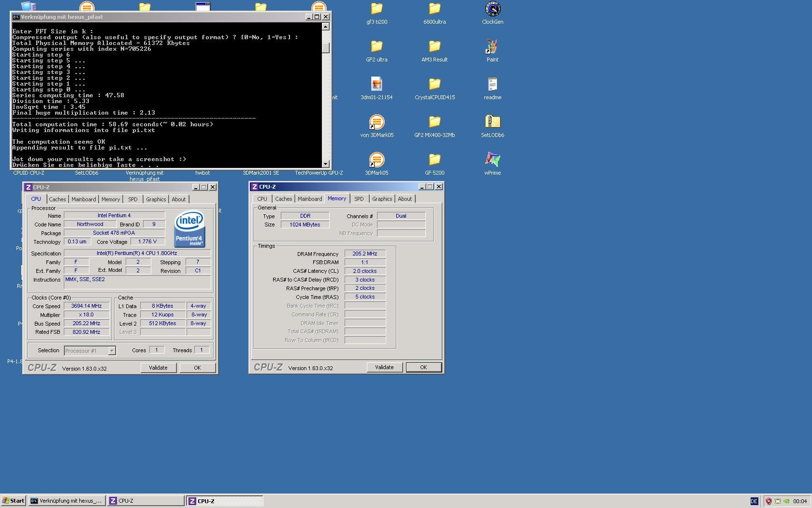Image resolution: width=812 pixels, height=508 pixels.
Task: Click the Core Voltage 1.776 V field
Action: (147, 241)
